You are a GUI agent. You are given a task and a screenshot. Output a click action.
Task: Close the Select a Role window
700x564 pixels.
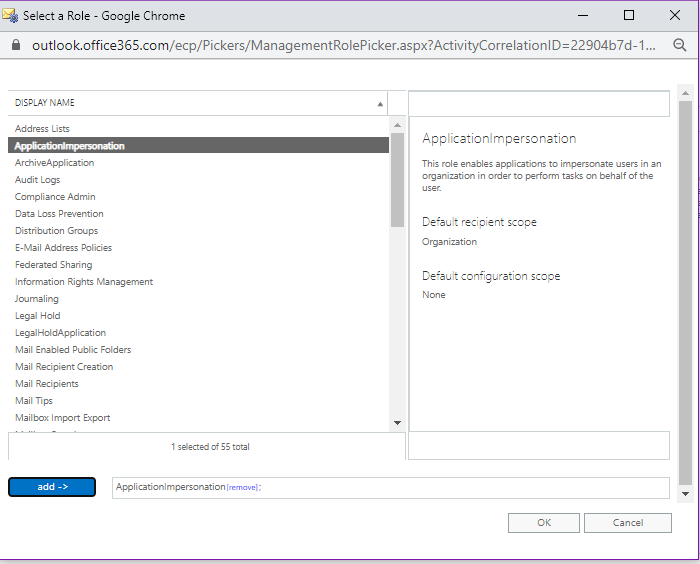(x=675, y=16)
